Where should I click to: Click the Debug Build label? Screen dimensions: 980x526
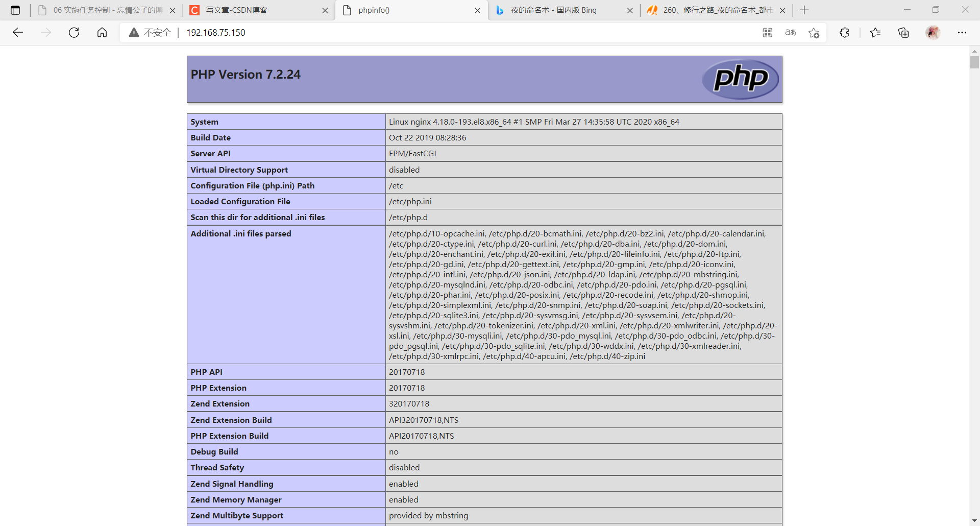(214, 451)
